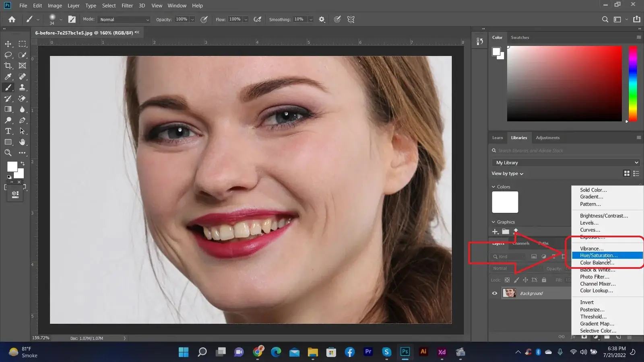
Task: Select the Move tool
Action: [x=8, y=44]
